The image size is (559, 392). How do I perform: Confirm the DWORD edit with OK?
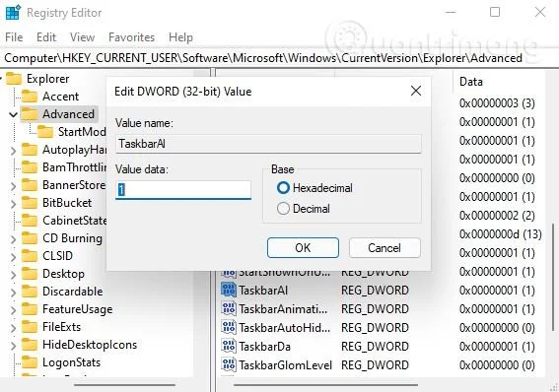pyautogui.click(x=303, y=248)
